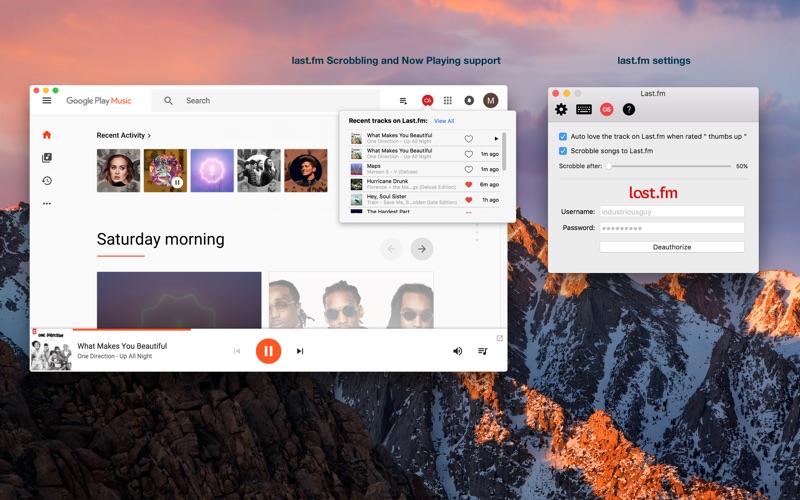Open the queue icon in the top bar

[x=403, y=101]
